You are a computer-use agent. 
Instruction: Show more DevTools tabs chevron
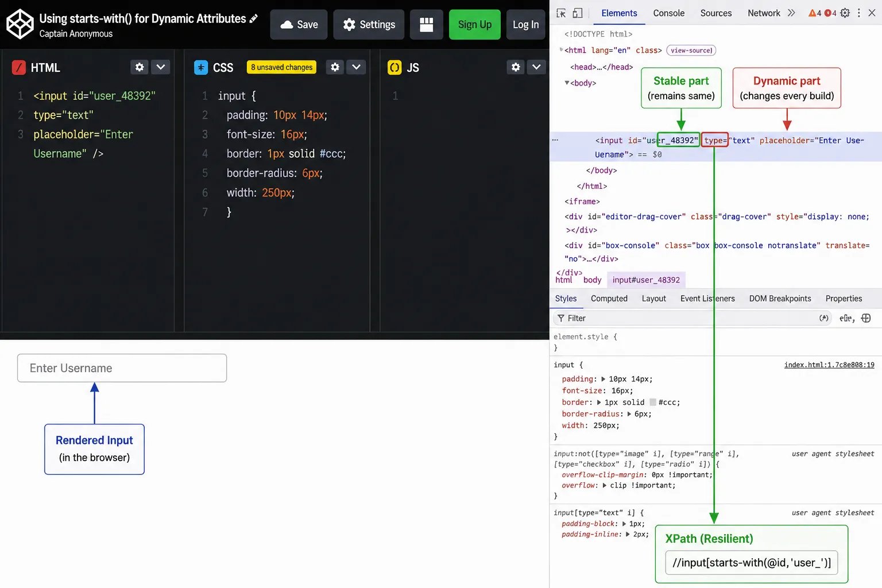point(791,13)
